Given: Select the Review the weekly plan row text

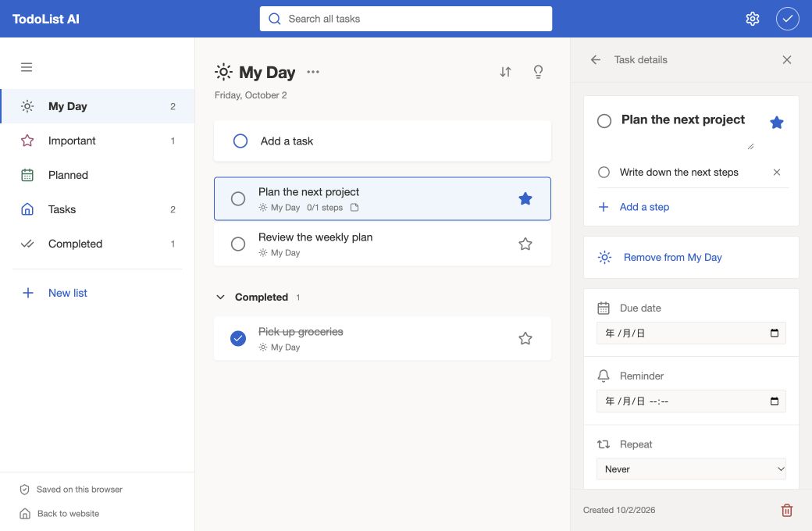Looking at the screenshot, I should [315, 237].
